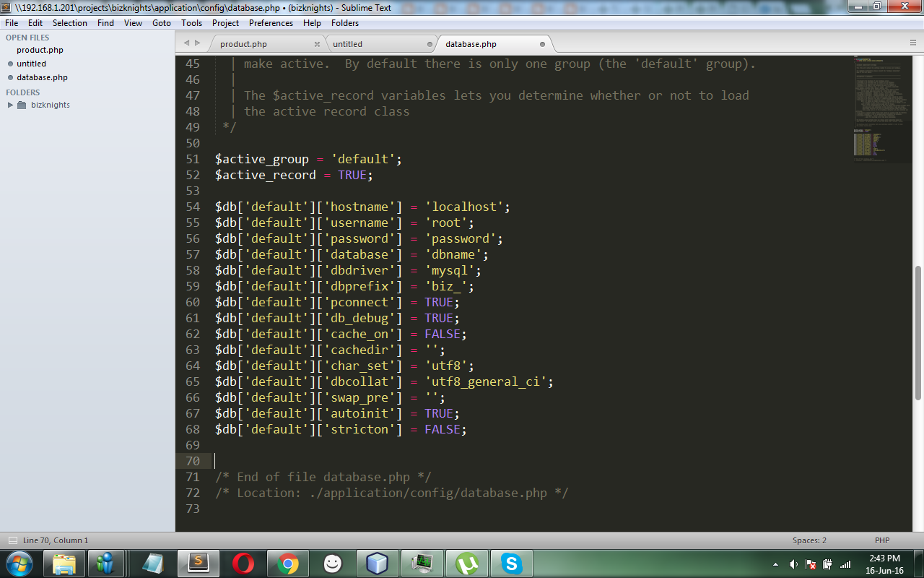Close the database.php tab via its dot
Image resolution: width=924 pixels, height=578 pixels.
[x=542, y=44]
